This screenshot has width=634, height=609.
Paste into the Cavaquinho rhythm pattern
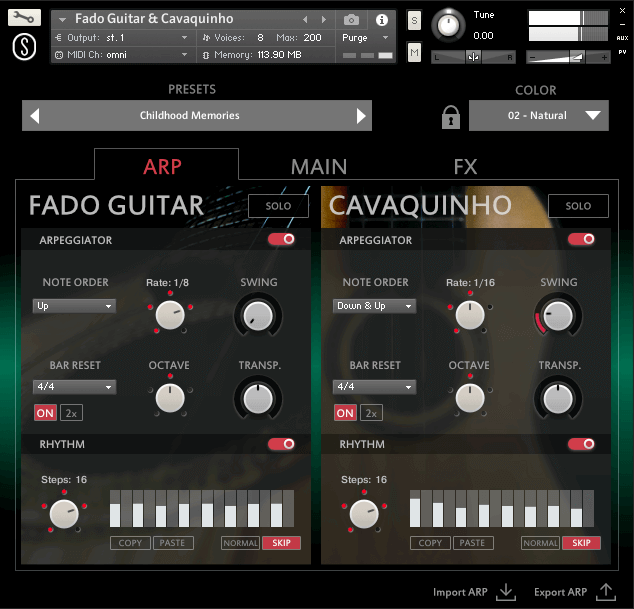point(473,543)
